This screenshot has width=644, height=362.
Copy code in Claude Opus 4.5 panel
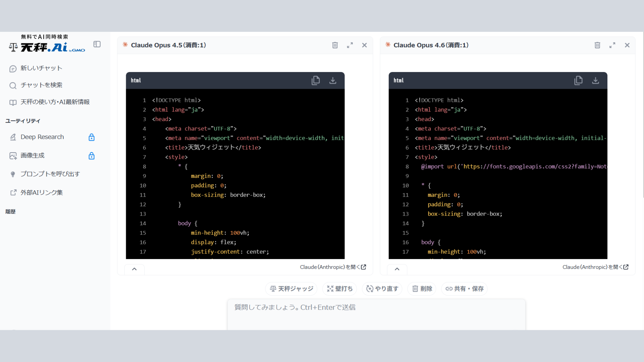click(315, 80)
